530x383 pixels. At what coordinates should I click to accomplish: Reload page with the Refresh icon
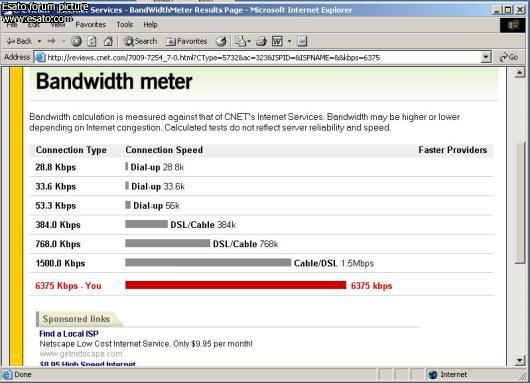pyautogui.click(x=92, y=41)
